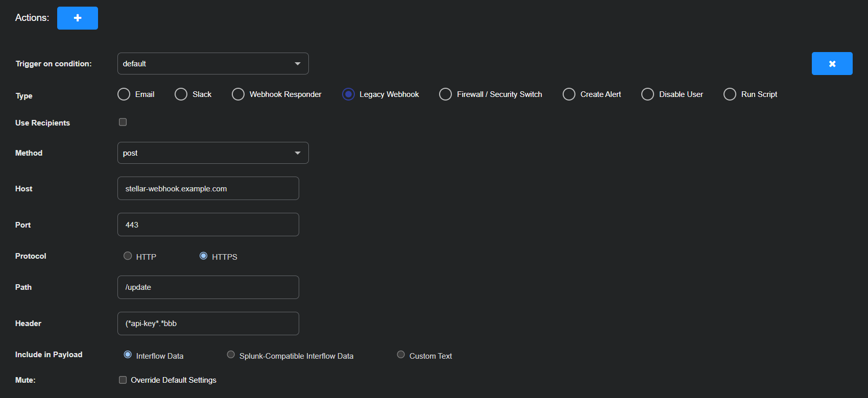Viewport: 868px width, 398px height.
Task: Open the Trigger on condition dropdown
Action: [213, 64]
